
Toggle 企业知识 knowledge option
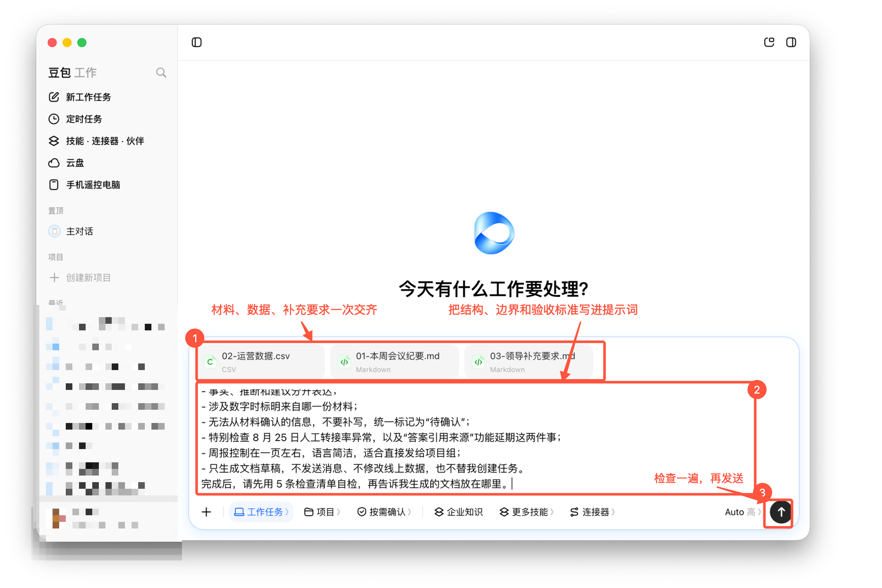pyautogui.click(x=458, y=512)
